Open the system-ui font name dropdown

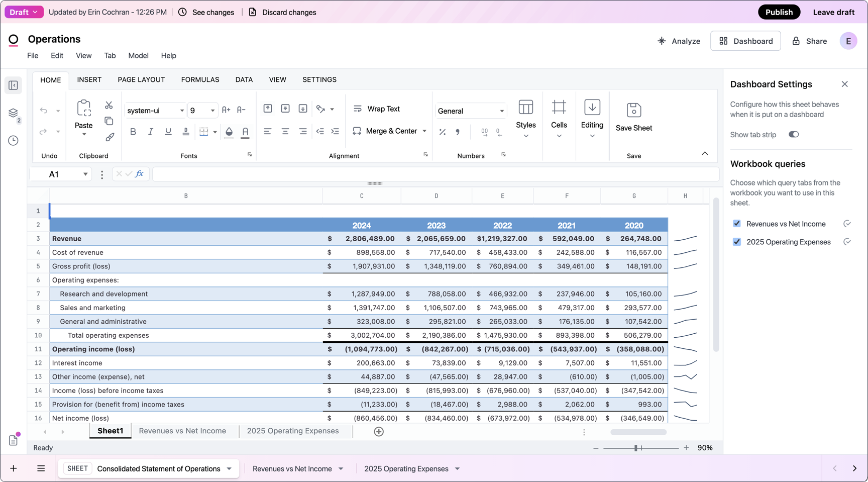tap(182, 111)
